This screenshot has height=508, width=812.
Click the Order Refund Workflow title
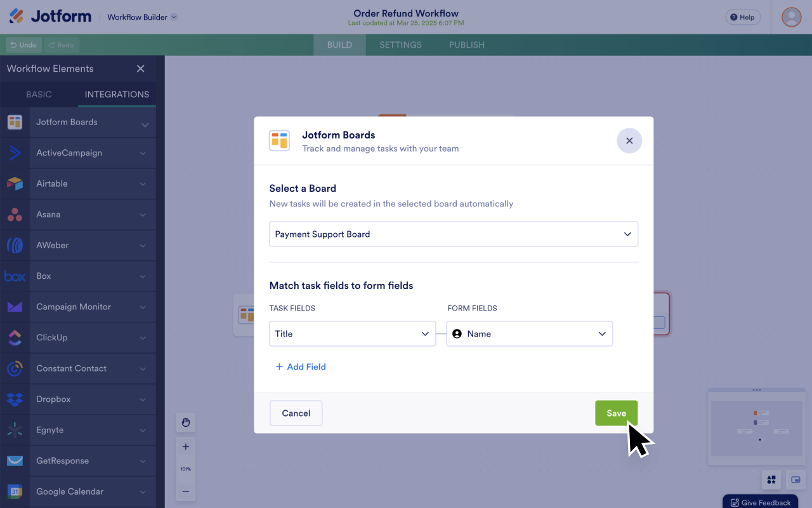point(406,13)
